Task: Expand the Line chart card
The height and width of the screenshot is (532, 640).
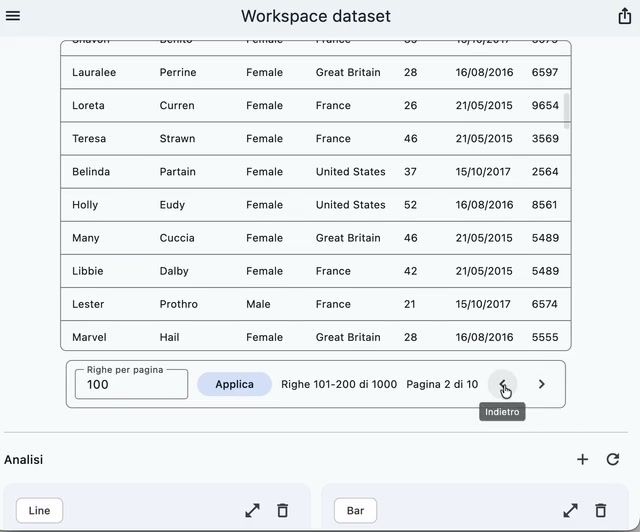Action: (x=252, y=510)
